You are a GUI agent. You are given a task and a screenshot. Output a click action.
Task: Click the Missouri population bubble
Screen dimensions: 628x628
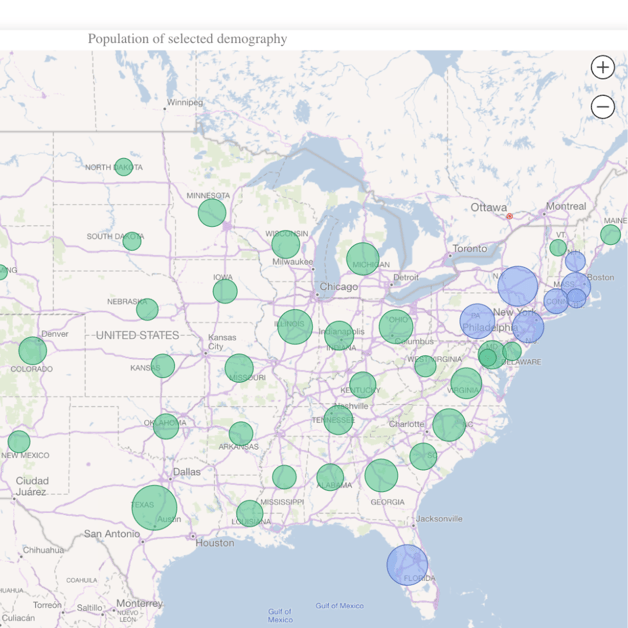pyautogui.click(x=239, y=368)
